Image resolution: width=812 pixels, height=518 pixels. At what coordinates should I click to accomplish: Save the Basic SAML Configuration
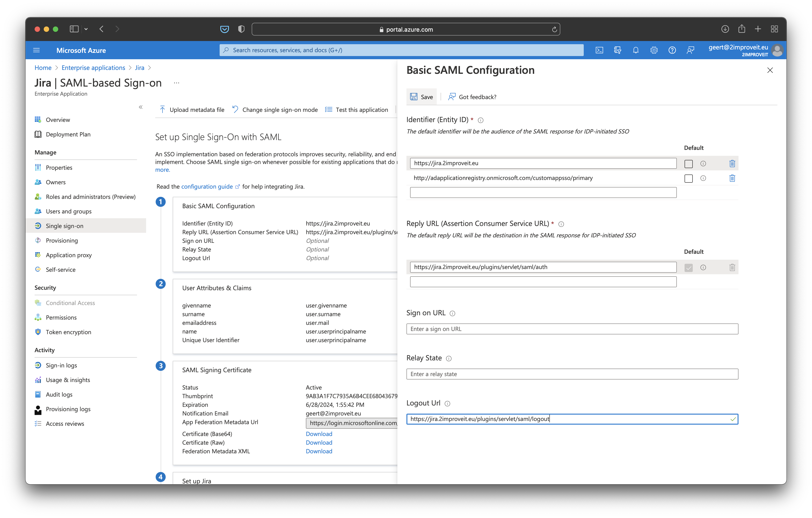tap(421, 97)
